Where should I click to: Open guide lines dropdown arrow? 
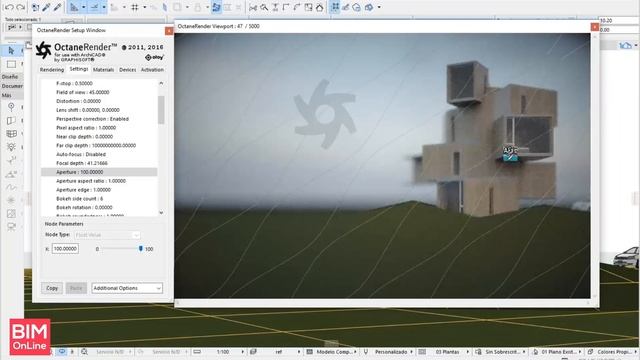point(83,7)
